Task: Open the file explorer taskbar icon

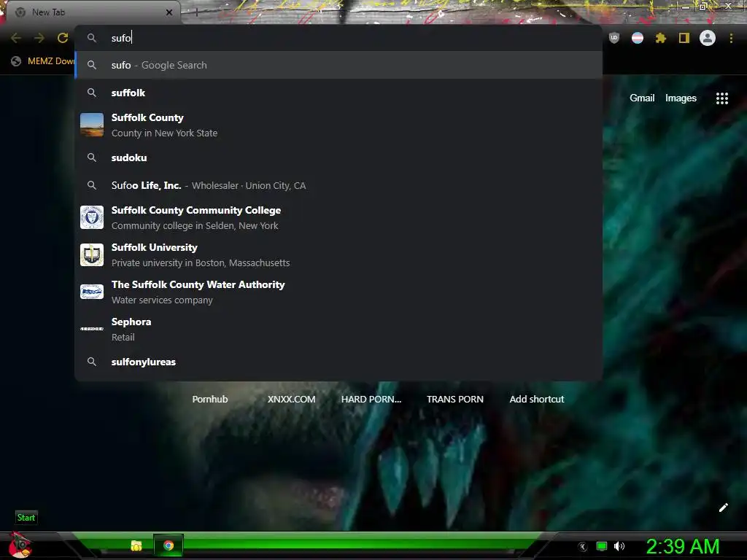Action: (x=136, y=545)
